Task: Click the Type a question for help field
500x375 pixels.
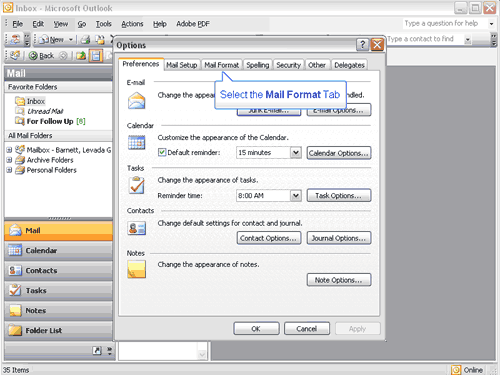Action: (445, 24)
